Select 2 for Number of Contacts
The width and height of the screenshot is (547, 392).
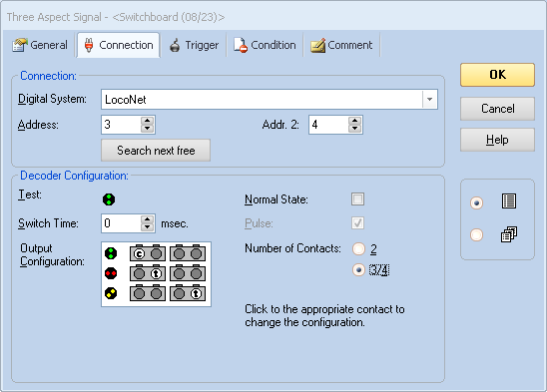pyautogui.click(x=358, y=249)
